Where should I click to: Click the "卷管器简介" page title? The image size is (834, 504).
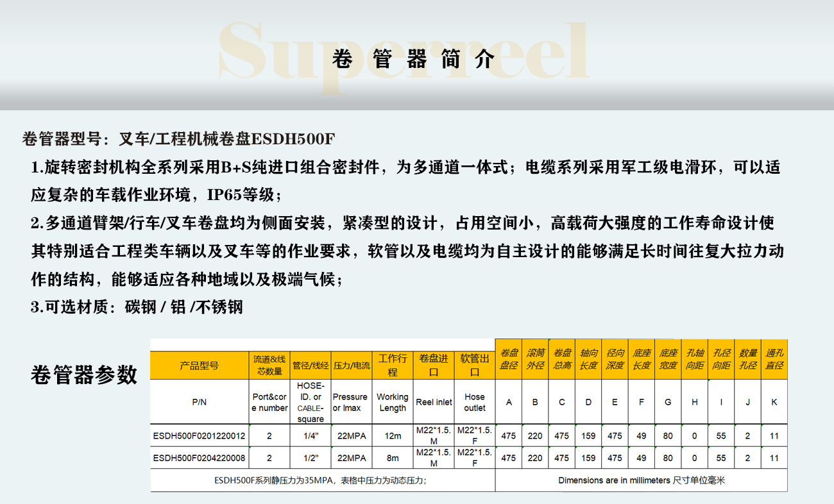point(414,59)
